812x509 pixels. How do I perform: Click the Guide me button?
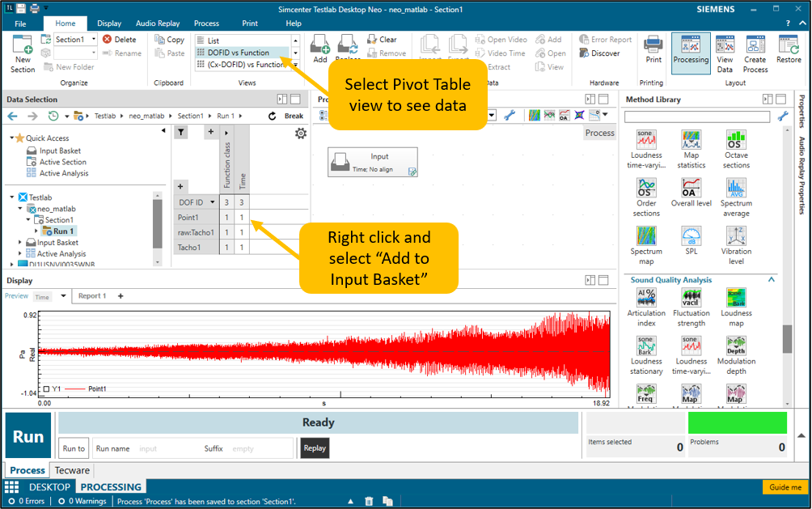785,487
